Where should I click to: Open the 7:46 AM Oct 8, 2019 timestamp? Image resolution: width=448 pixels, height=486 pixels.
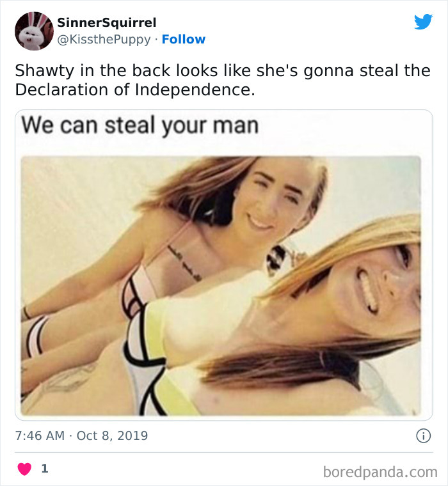click(x=81, y=435)
